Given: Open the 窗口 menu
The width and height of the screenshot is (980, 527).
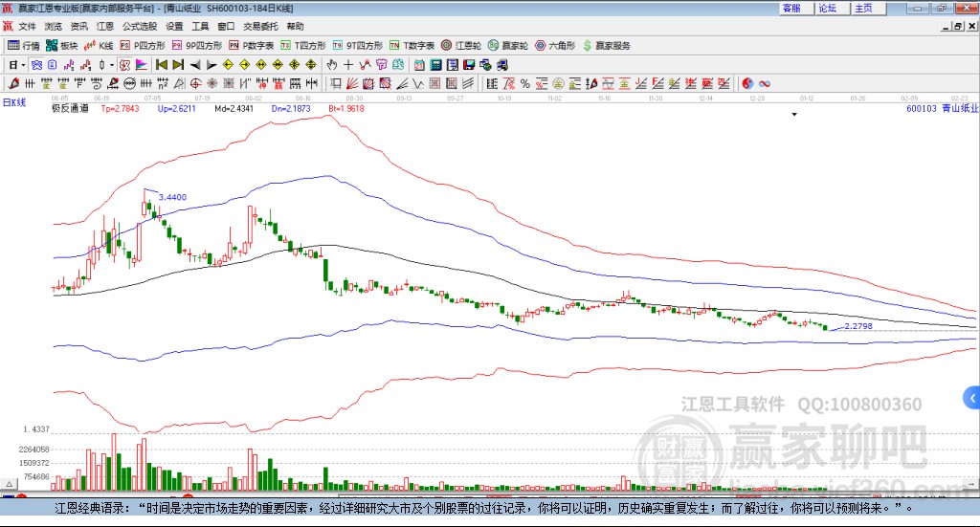Looking at the screenshot, I should 226,26.
